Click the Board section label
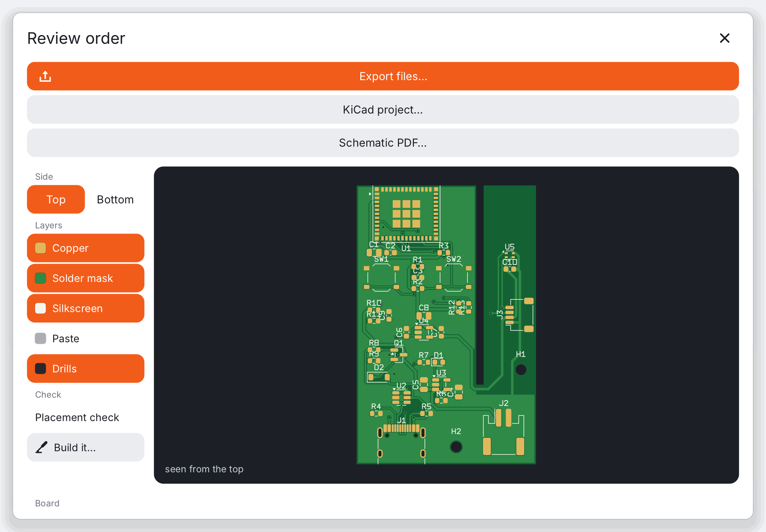 tap(47, 503)
